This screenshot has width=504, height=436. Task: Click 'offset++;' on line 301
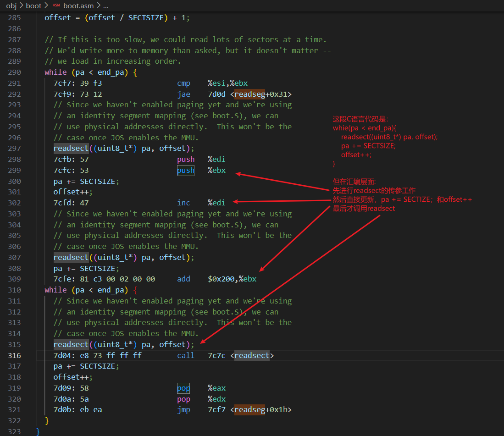pos(73,192)
